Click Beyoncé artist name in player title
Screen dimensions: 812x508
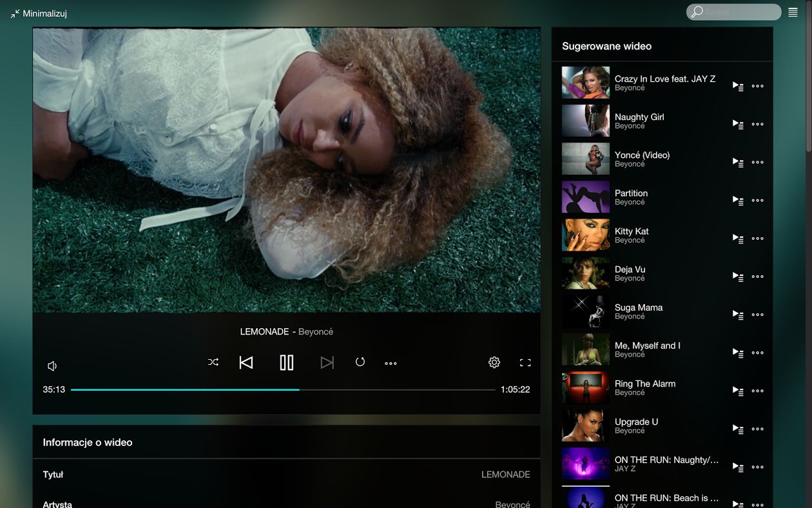coord(316,331)
